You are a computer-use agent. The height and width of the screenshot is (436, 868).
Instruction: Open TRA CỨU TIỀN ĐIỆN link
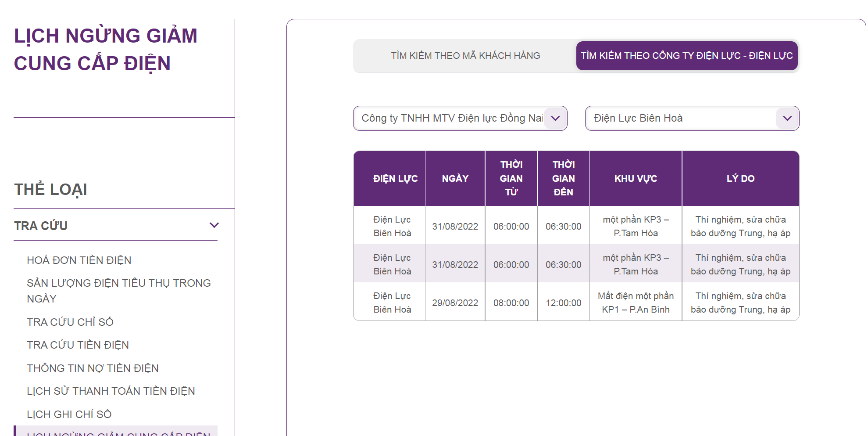(78, 345)
